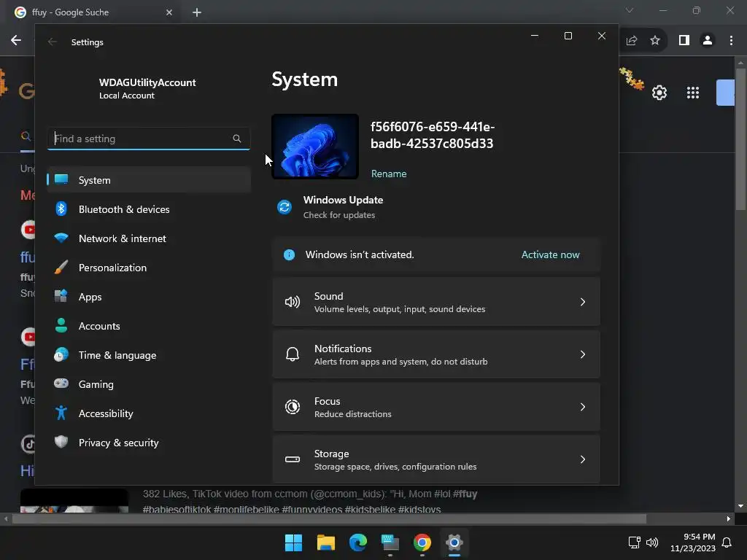Expand Sound settings chevron
The width and height of the screenshot is (747, 560).
[x=583, y=302]
